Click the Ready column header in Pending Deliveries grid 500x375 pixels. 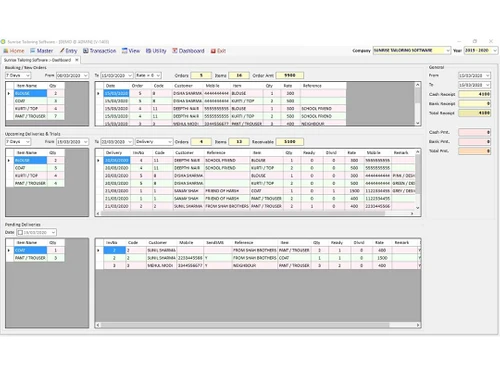(x=337, y=243)
